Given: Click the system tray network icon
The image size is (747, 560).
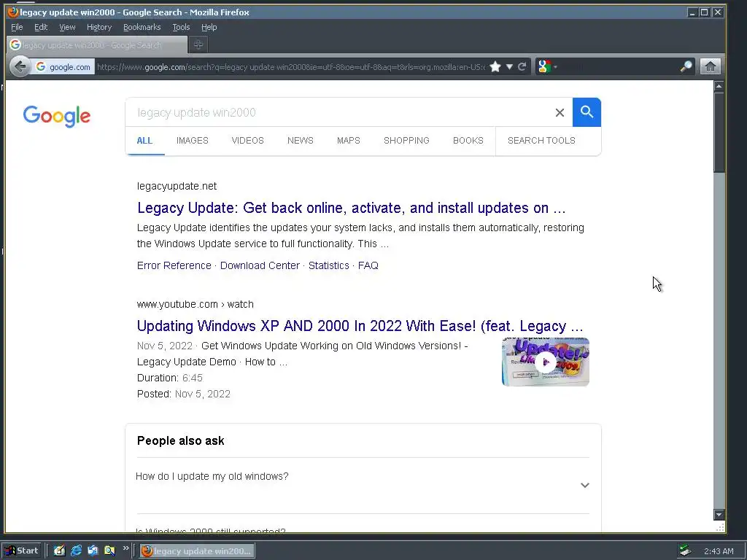Looking at the screenshot, I should 685,551.
